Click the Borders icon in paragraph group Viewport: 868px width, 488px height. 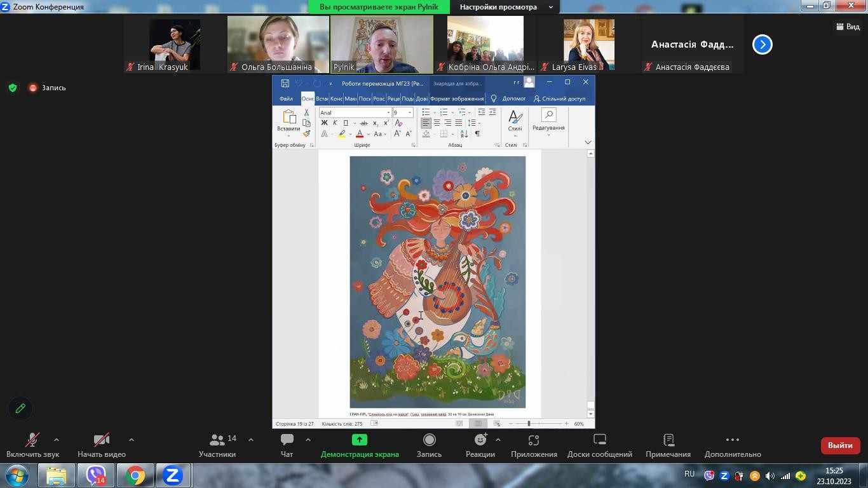point(444,134)
